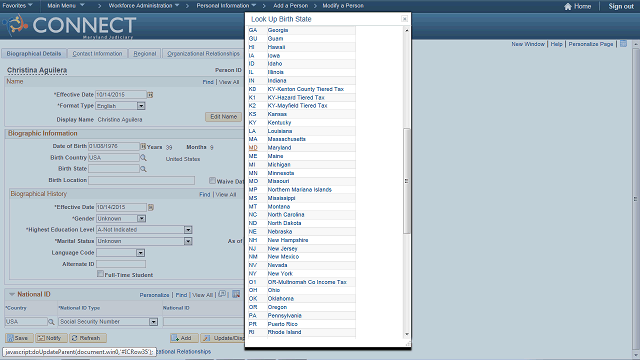The width and height of the screenshot is (640, 360).
Task: Switch to the Regional tab
Action: tap(144, 53)
